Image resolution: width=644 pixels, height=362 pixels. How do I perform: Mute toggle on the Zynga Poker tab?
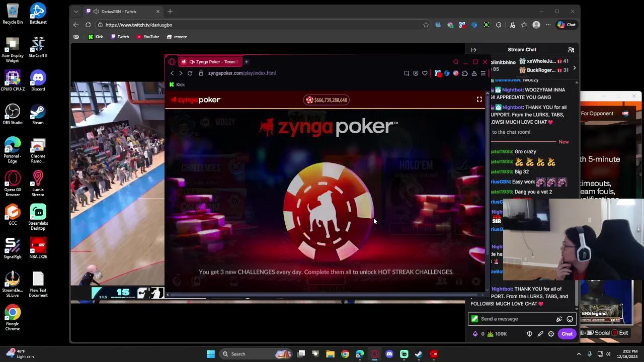192,62
